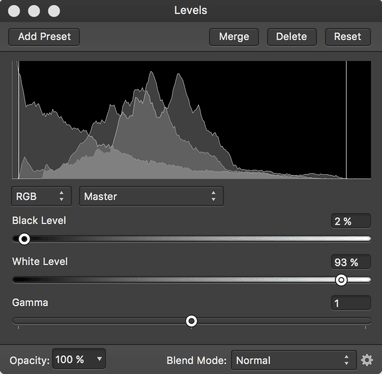This screenshot has width=382, height=374.
Task: Open the Blend Mode Normal dropdown
Action: pyautogui.click(x=294, y=360)
